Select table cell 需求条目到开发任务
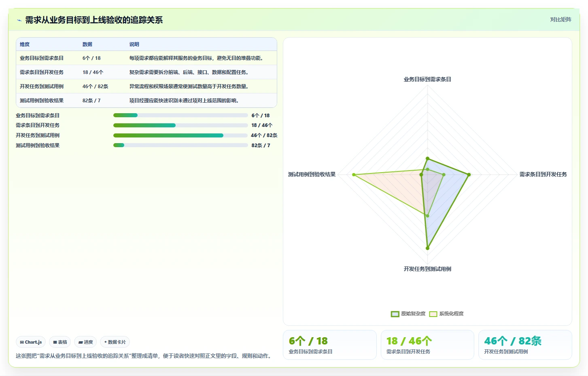 click(x=42, y=72)
